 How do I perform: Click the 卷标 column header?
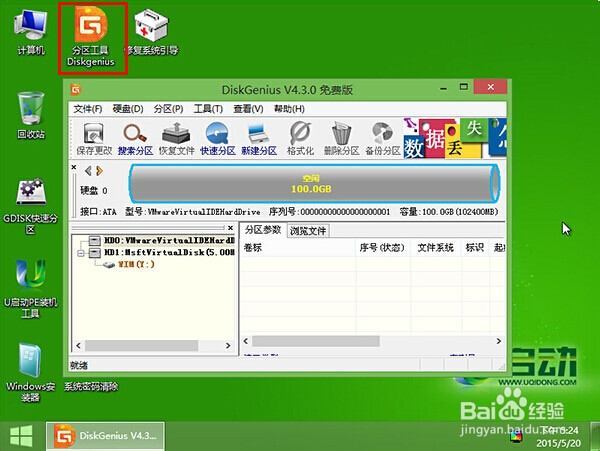point(298,248)
